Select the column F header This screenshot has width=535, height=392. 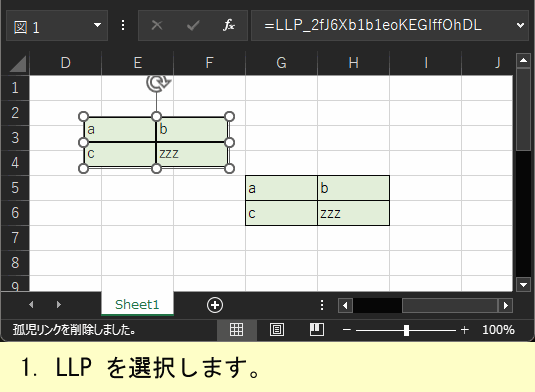click(209, 63)
